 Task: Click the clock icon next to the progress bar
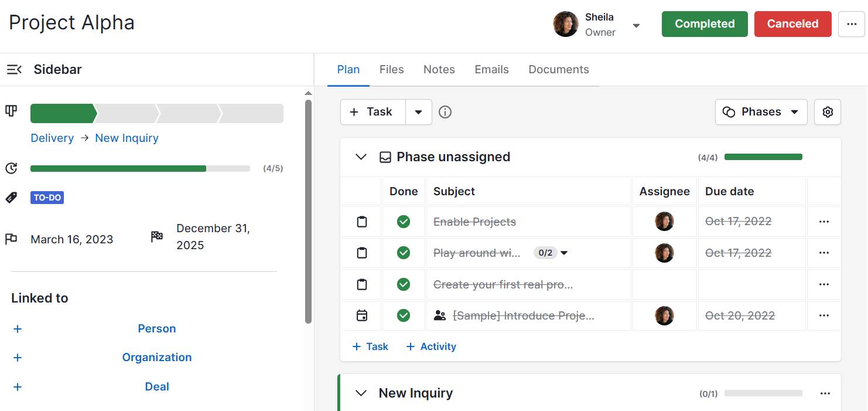pos(11,168)
